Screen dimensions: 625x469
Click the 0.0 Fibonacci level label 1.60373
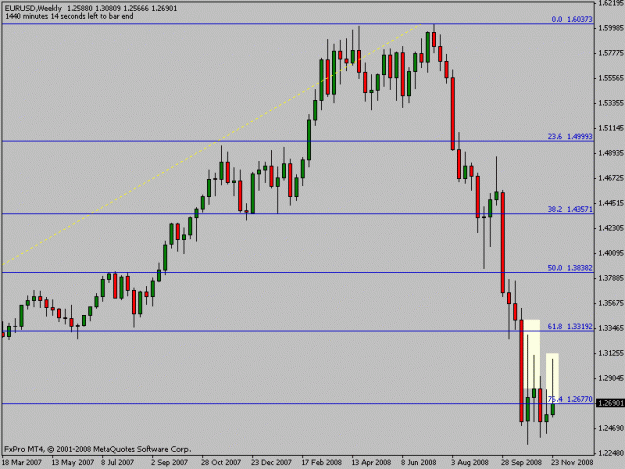[572, 19]
